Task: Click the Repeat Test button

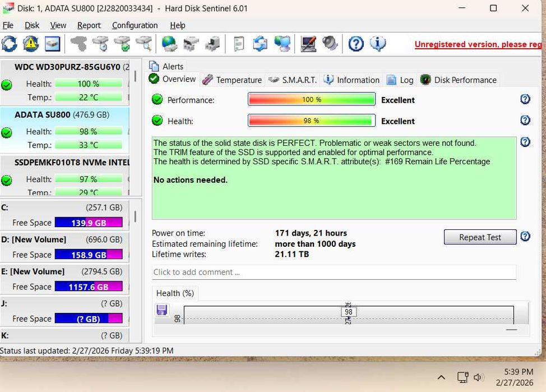Action: click(480, 237)
